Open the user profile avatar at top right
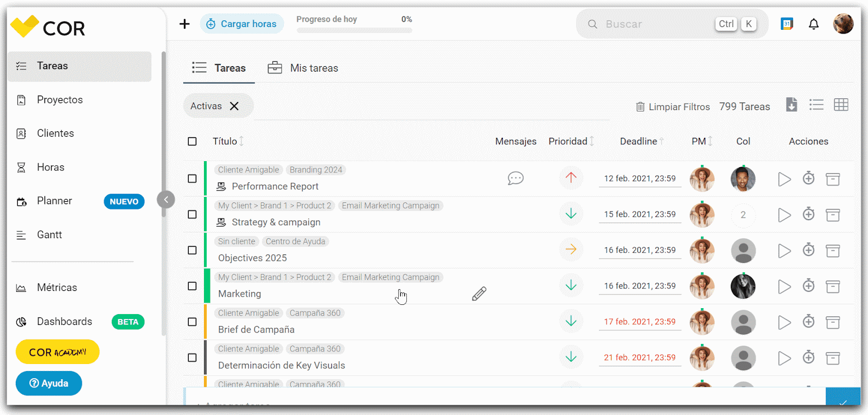Screen dimensions: 868x415 point(843,24)
